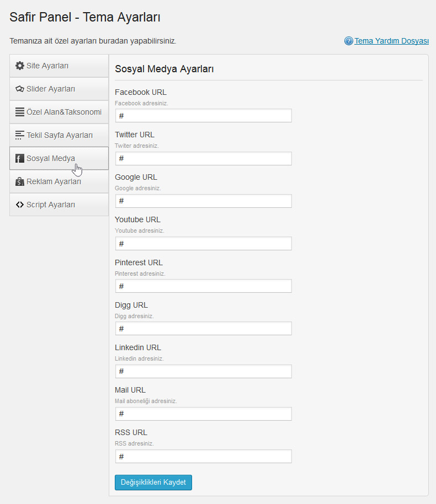Click the shopping bag icon beside Reklam Ayarları

tap(20, 181)
